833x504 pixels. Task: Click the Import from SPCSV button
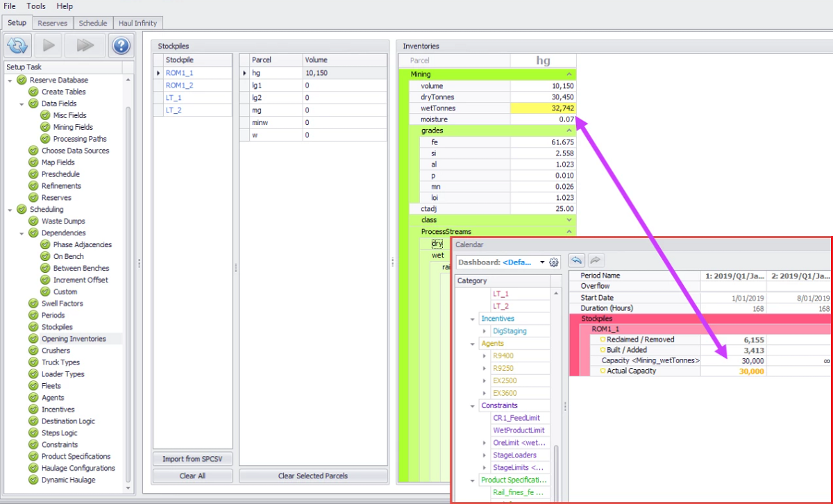192,459
